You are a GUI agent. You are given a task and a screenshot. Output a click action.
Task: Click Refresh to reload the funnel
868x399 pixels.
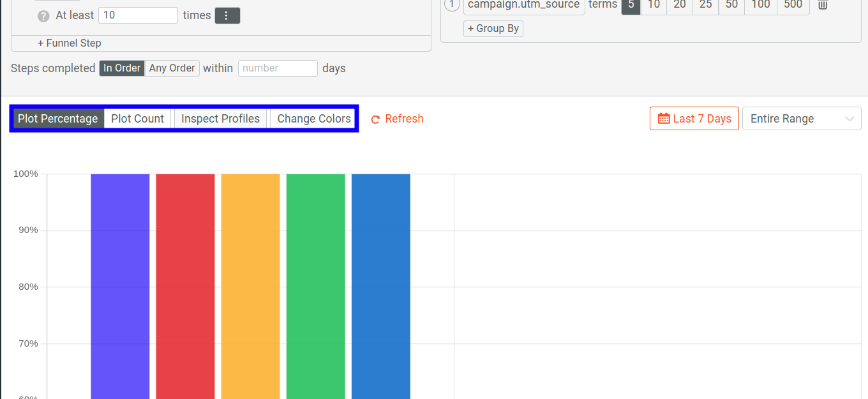pos(405,118)
